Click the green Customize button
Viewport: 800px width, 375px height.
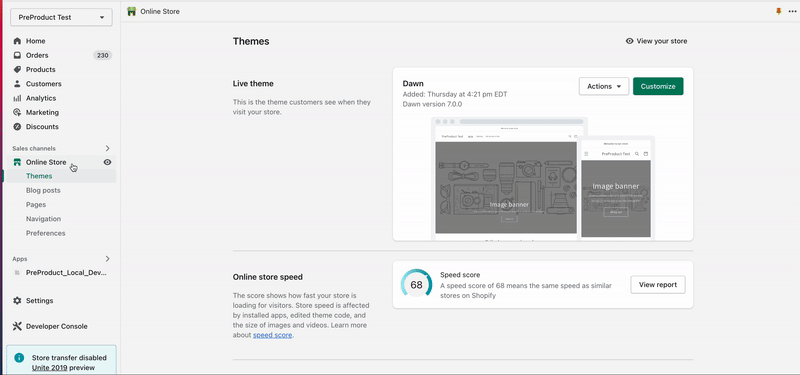tap(658, 86)
